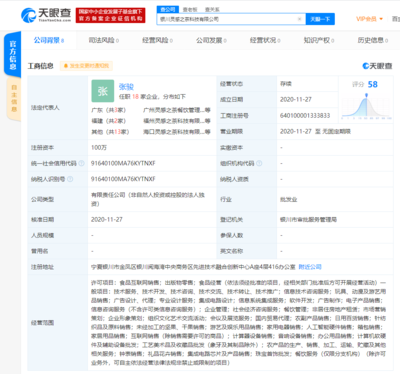Screen dimensions: 400x374
Task: Click the 张 avatar of the legal representative
Action: [103, 91]
